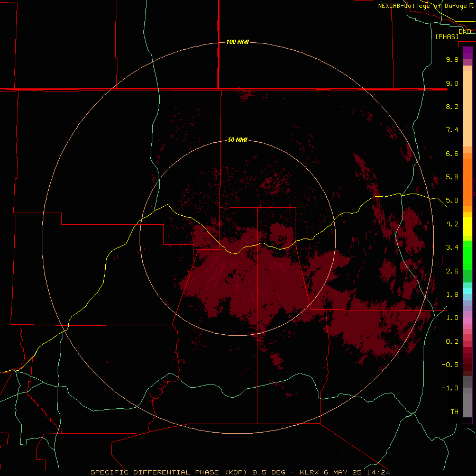Select the 9.8 value on the color scale
Screen dimensions: 476x476
(x=452, y=59)
